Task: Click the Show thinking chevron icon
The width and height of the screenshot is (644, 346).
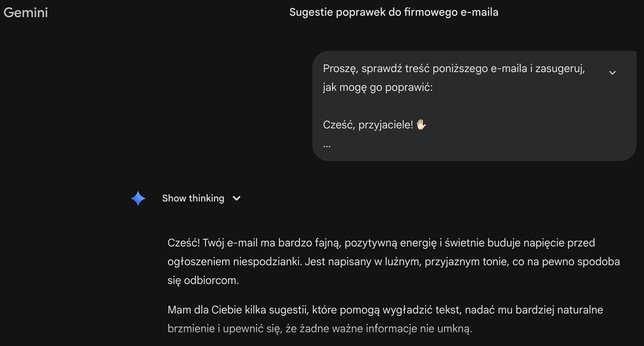Action: point(237,198)
